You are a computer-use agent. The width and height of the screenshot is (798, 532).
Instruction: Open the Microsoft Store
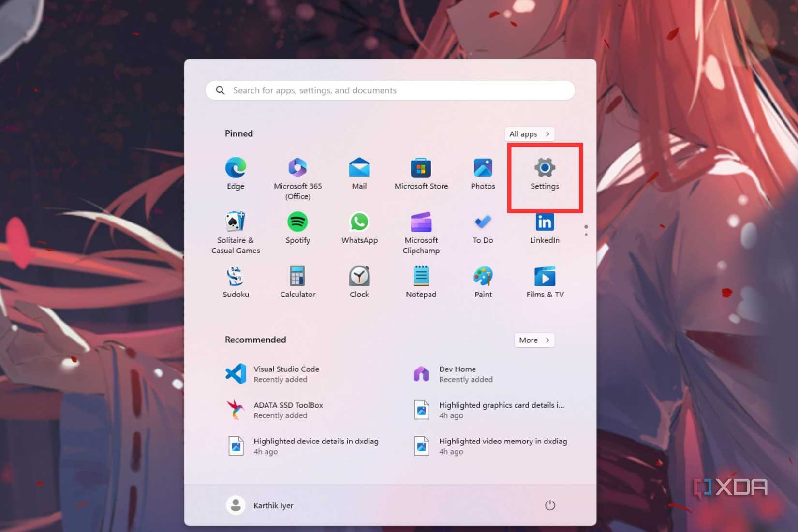421,174
